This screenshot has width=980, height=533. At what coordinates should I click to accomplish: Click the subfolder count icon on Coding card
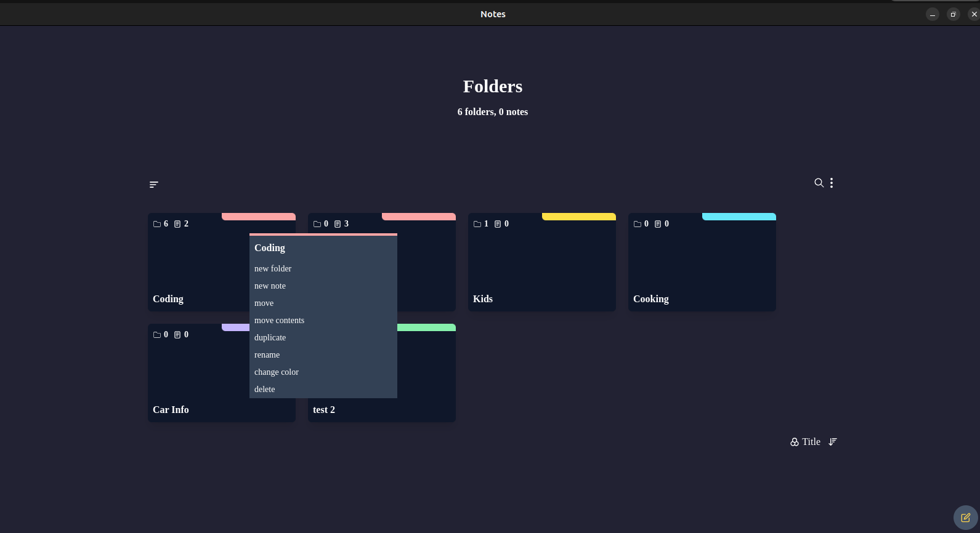[157, 224]
